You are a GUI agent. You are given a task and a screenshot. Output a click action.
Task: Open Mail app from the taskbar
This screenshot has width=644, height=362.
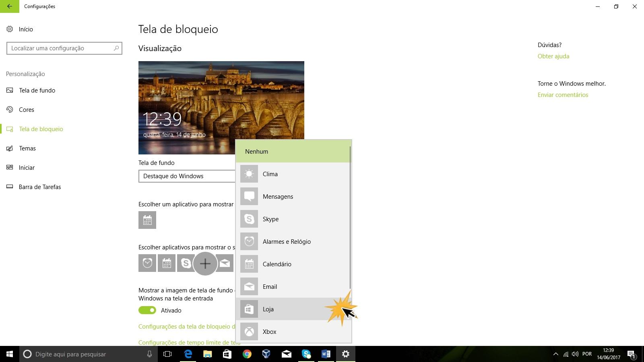tap(286, 354)
